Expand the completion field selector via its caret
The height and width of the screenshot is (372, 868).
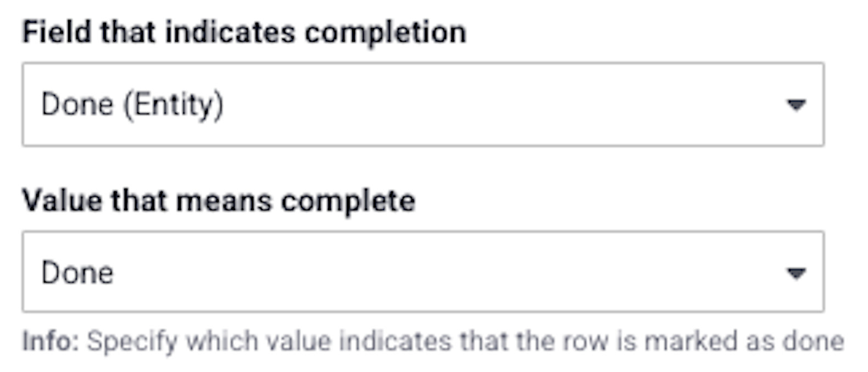tap(795, 104)
